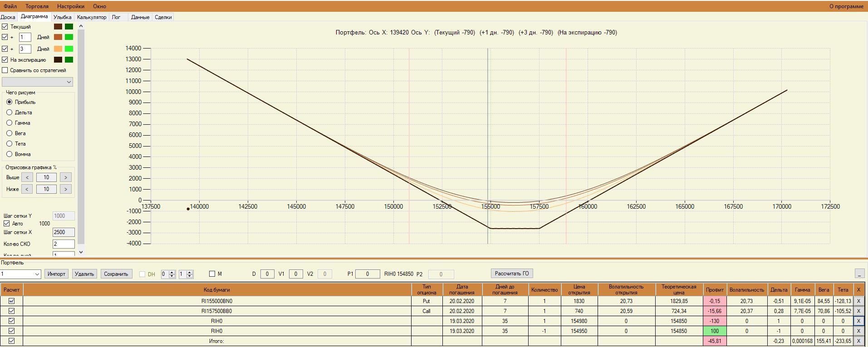The image size is (868, 347).
Task: Increase the Ниже percentage with the right arrow
Action: pyautogui.click(x=66, y=189)
